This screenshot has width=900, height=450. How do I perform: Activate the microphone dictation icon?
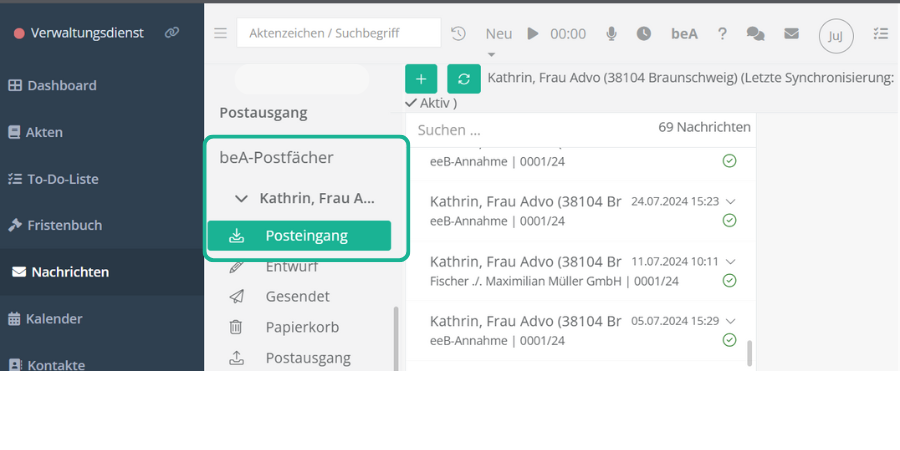pos(611,33)
